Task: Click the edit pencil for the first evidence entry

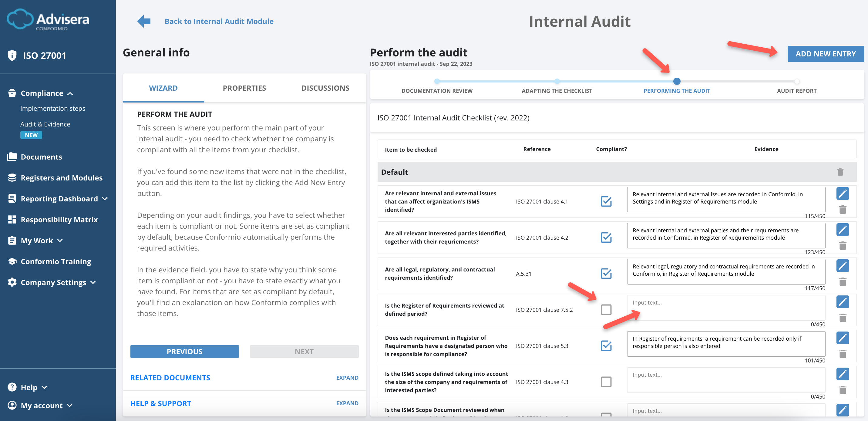Action: pyautogui.click(x=843, y=193)
